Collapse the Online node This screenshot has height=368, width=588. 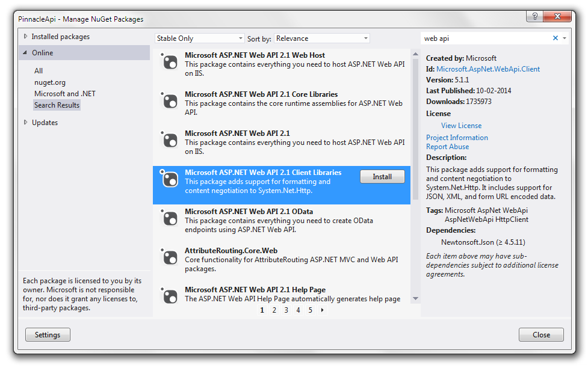(25, 52)
